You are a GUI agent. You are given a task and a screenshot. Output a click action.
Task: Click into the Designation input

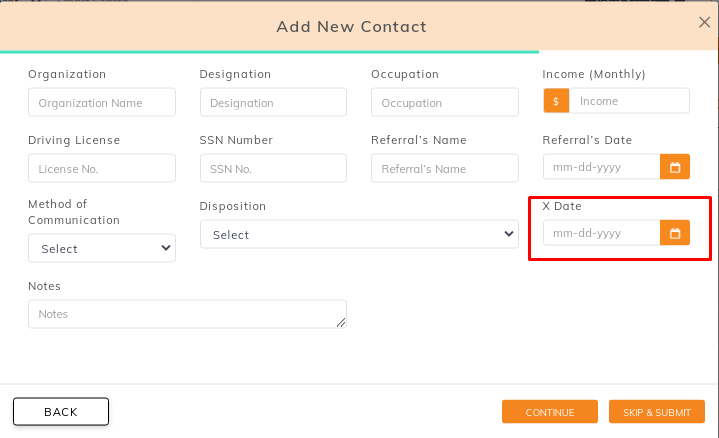[273, 102]
